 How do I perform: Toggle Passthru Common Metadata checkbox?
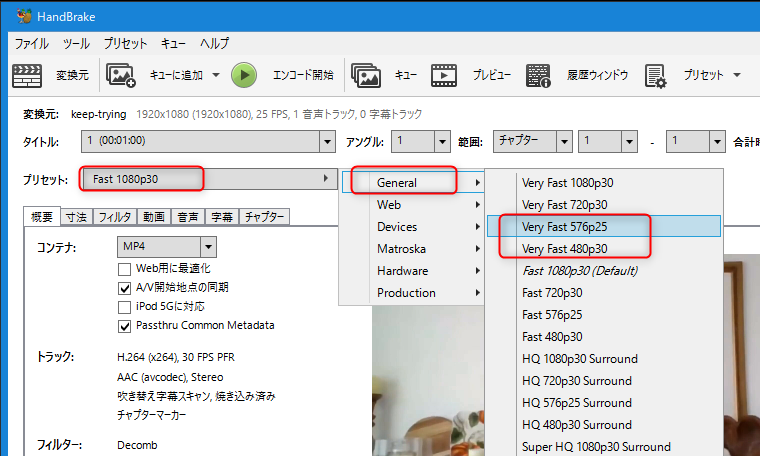tap(125, 326)
